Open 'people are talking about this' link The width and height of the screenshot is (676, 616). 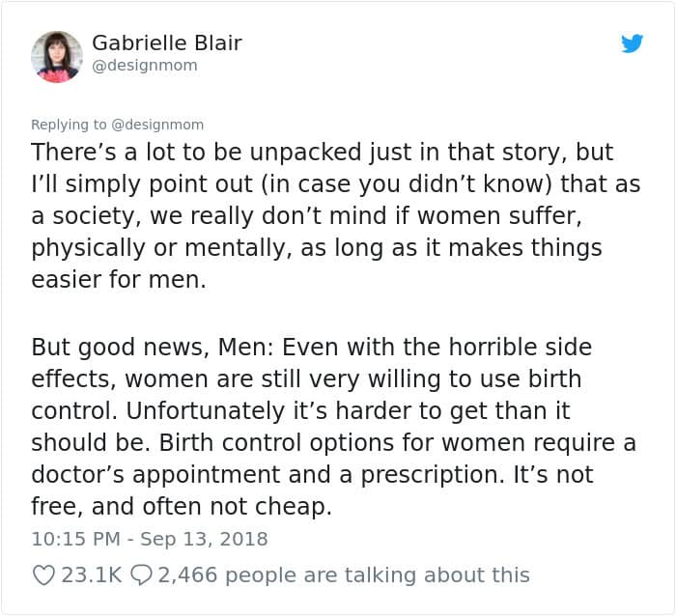click(x=378, y=575)
